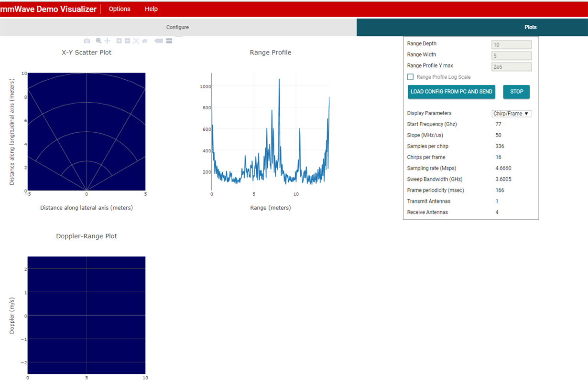Click the Frame periodicity (msec) label
Image resolution: width=588 pixels, height=381 pixels.
(x=436, y=190)
